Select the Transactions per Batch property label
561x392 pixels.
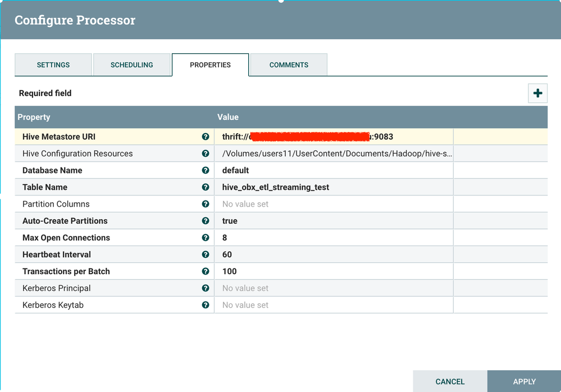click(x=66, y=271)
